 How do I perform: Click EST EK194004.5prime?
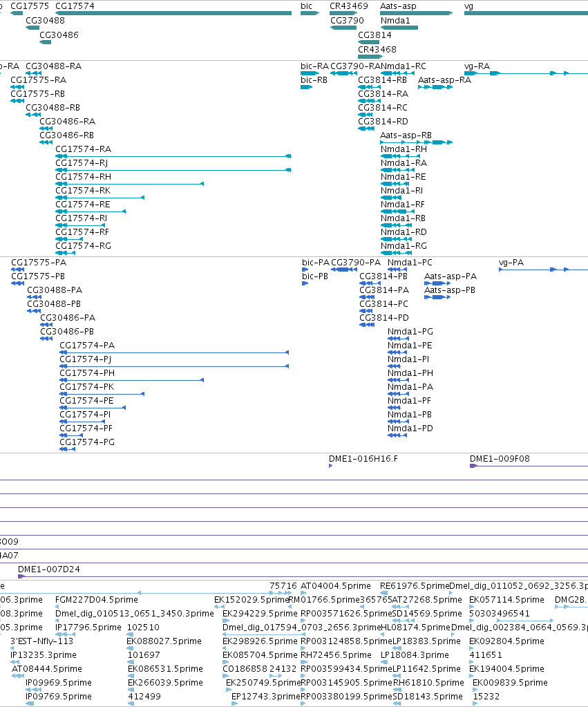tap(507, 669)
